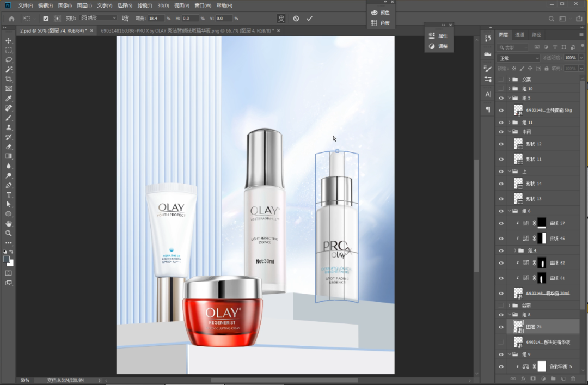The height and width of the screenshot is (385, 588).
Task: Click the Home icon in options bar
Action: [x=11, y=19]
